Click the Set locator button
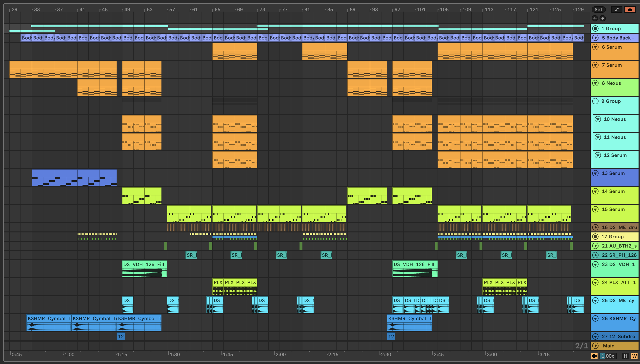 (x=598, y=10)
